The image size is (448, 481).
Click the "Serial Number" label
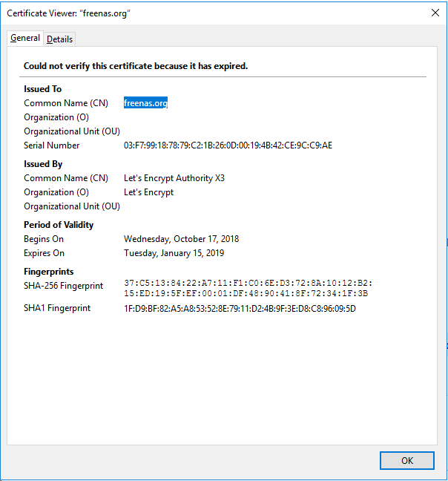51,145
